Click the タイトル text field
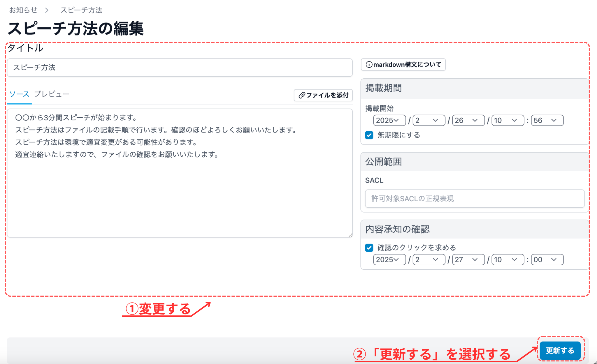 (x=180, y=67)
